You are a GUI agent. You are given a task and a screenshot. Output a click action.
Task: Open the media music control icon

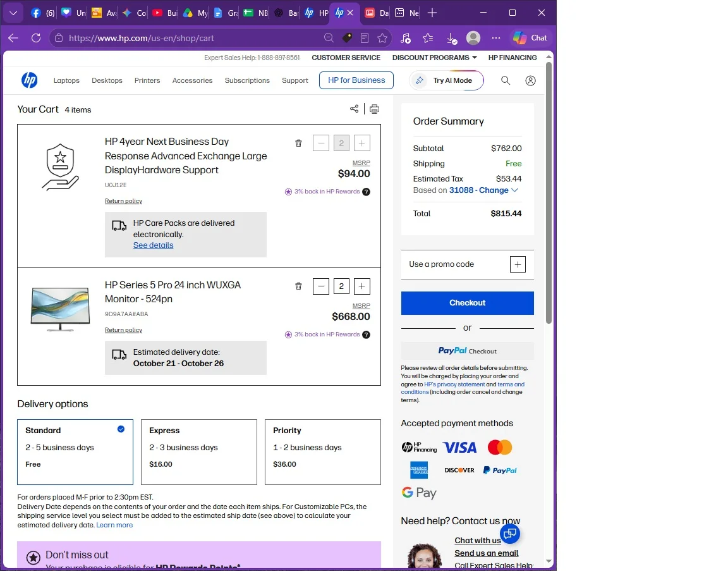(x=405, y=38)
